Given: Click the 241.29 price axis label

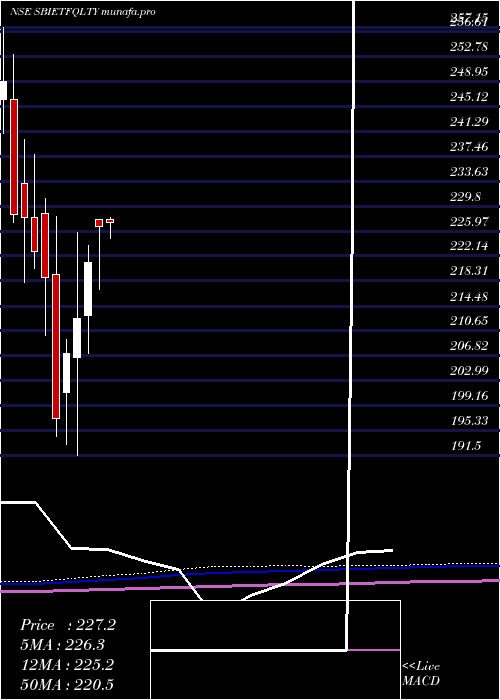Looking at the screenshot, I should (469, 121).
